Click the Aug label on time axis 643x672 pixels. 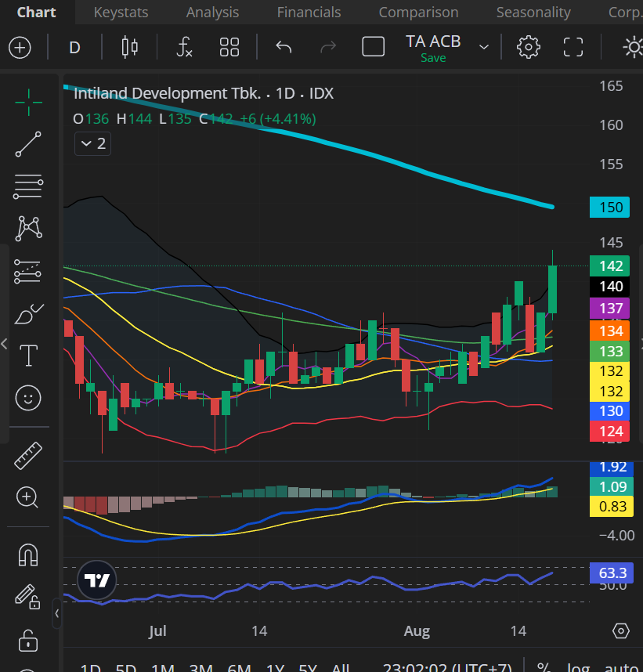click(x=417, y=631)
